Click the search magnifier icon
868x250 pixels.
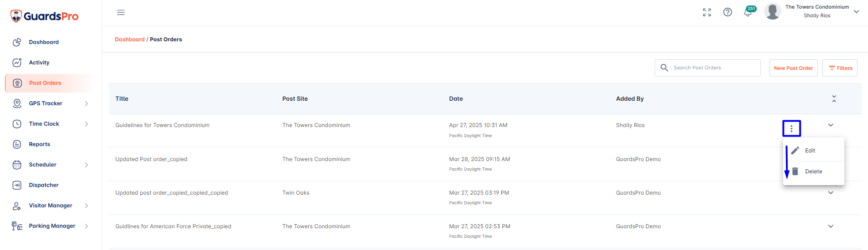(x=664, y=68)
